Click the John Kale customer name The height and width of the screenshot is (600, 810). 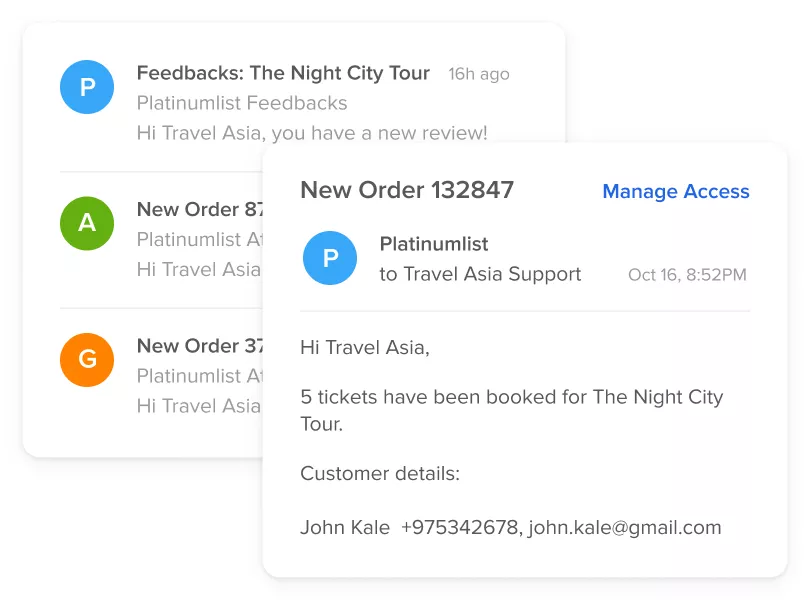pos(344,528)
